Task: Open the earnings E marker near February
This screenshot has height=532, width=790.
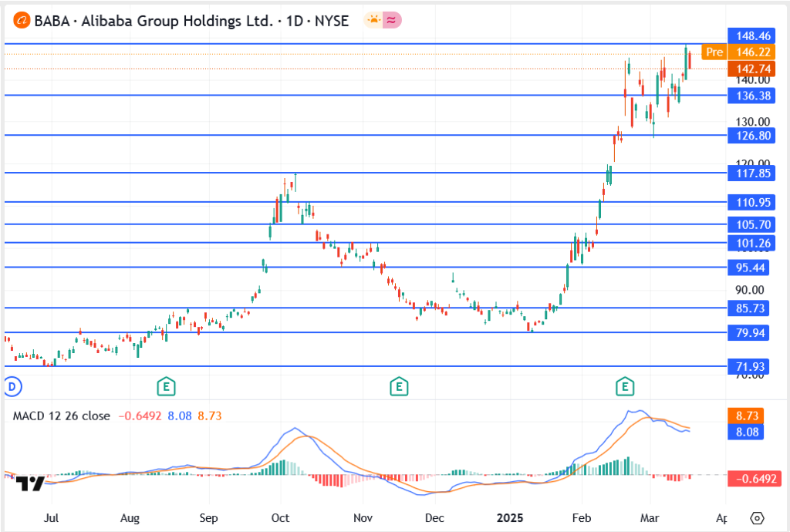Action: 624,385
